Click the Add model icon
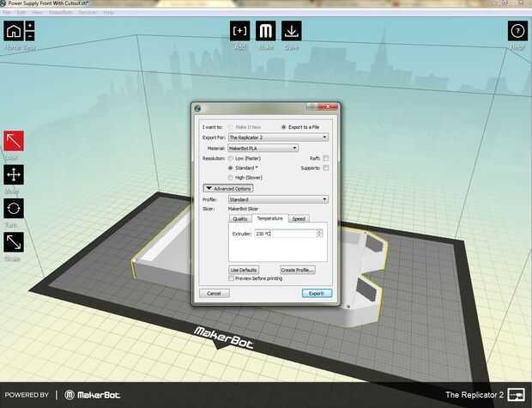Viewport: 532px width, 408px height. click(240, 31)
